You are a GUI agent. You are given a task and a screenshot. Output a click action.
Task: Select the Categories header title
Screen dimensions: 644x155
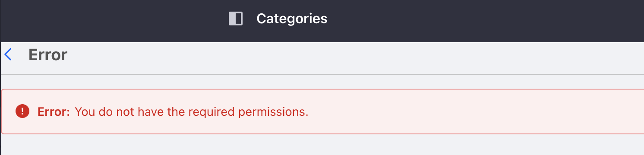pyautogui.click(x=292, y=19)
